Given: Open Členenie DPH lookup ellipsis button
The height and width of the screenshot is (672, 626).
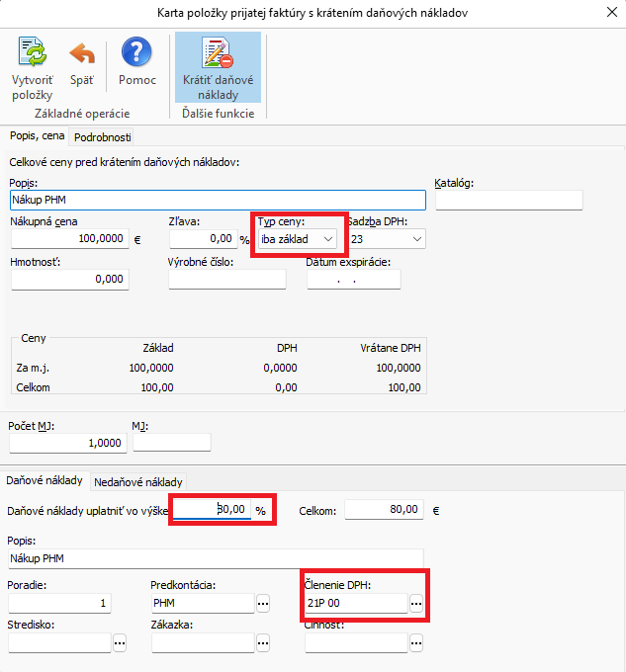Looking at the screenshot, I should 416,603.
